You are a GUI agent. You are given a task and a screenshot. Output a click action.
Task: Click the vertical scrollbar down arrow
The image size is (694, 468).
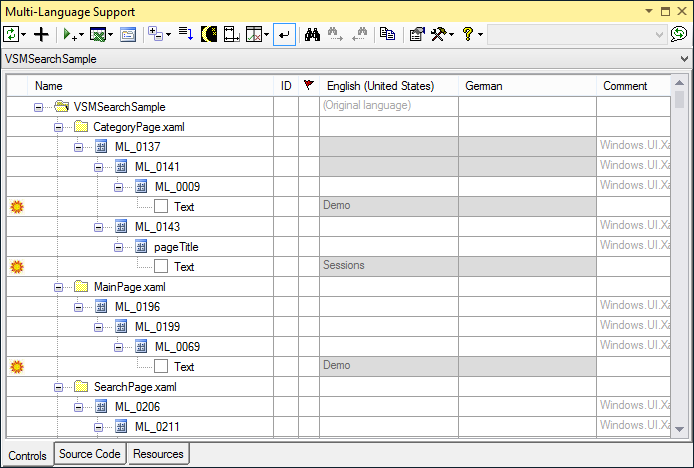pos(679,427)
